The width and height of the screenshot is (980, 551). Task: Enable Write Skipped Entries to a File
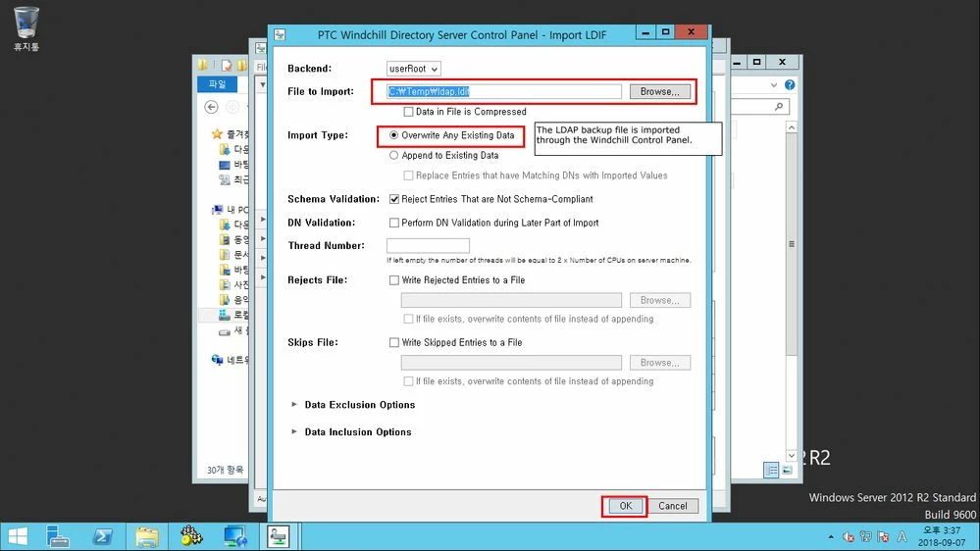pyautogui.click(x=393, y=342)
